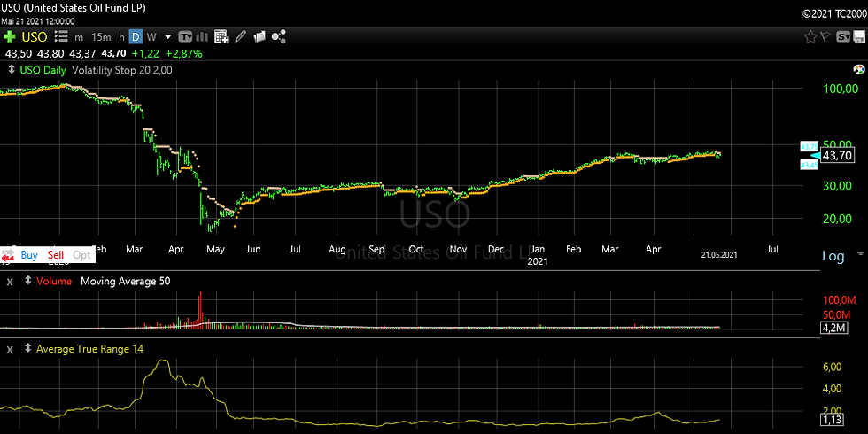Close the Average True Range pane x
Image resolution: width=868 pixels, height=434 pixels.
(10, 349)
